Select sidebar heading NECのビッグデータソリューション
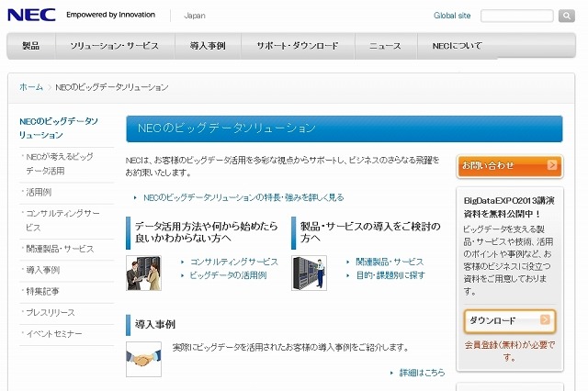The image size is (588, 391). click(59, 128)
